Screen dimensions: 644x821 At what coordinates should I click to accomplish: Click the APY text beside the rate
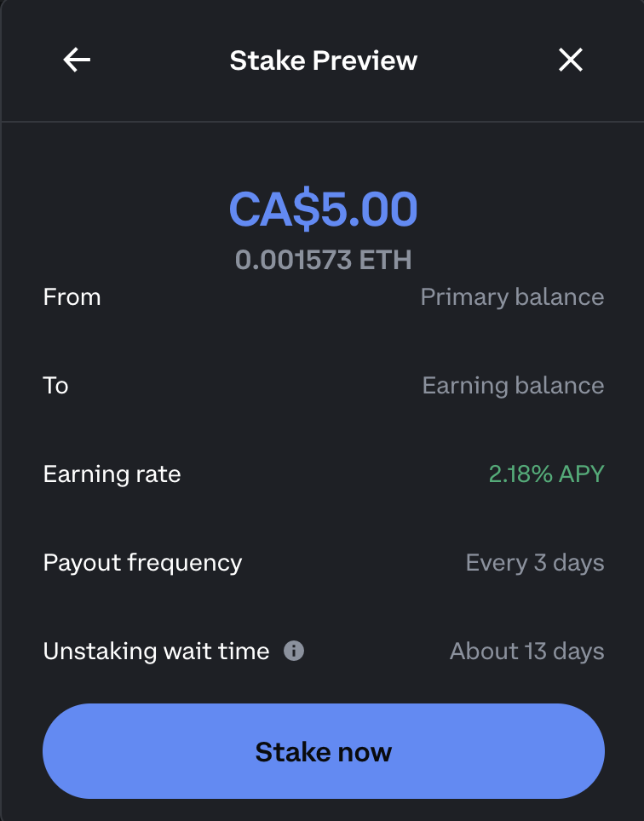(x=581, y=474)
